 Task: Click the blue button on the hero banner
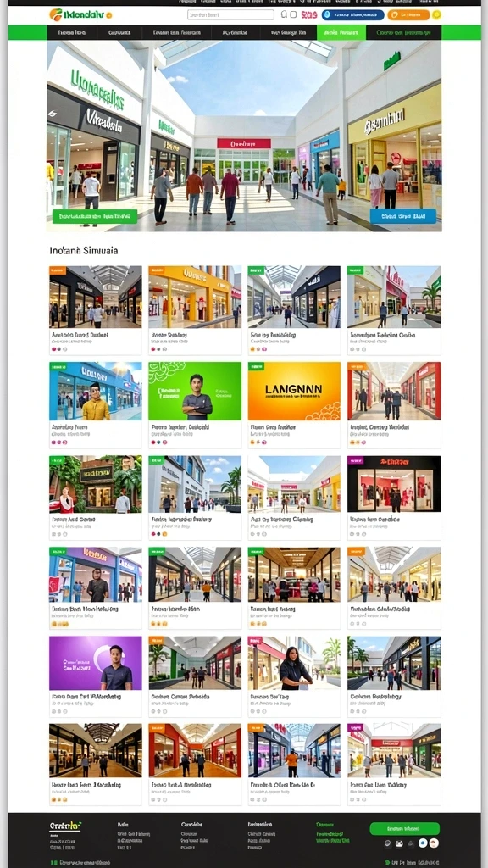pyautogui.click(x=402, y=216)
